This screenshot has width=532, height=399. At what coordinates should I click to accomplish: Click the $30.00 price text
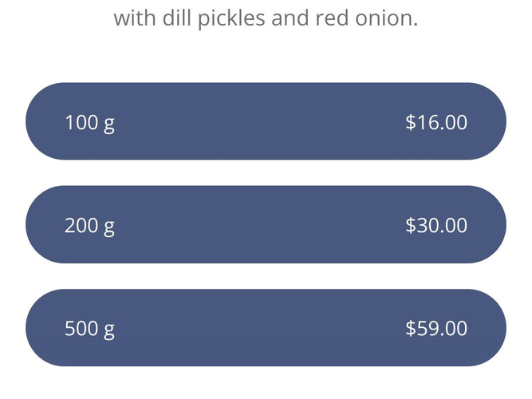435,225
